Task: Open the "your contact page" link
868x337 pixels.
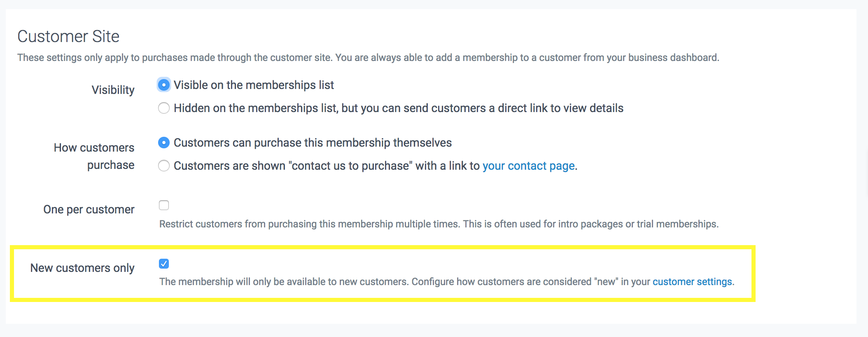Action: [x=529, y=166]
